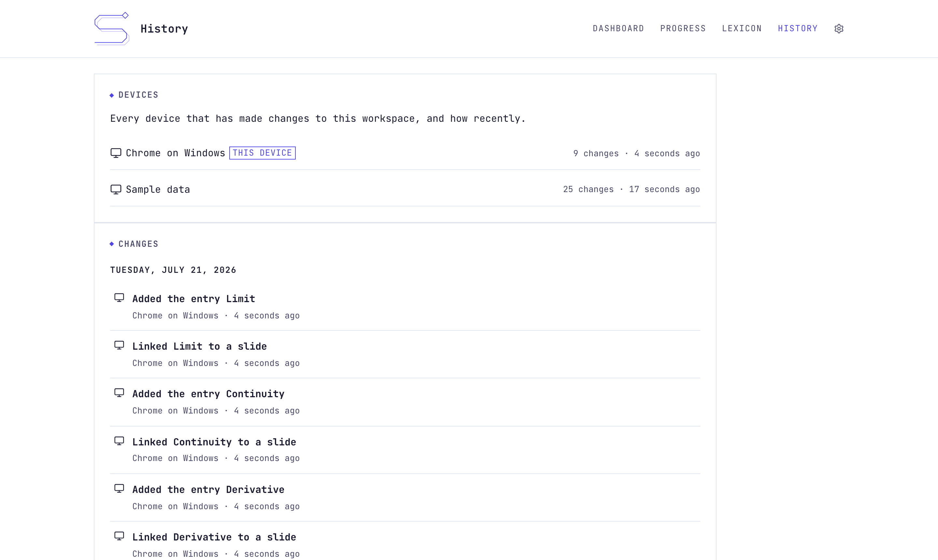Click monitor icon next to Linked Derivative to a slide

[x=119, y=536]
